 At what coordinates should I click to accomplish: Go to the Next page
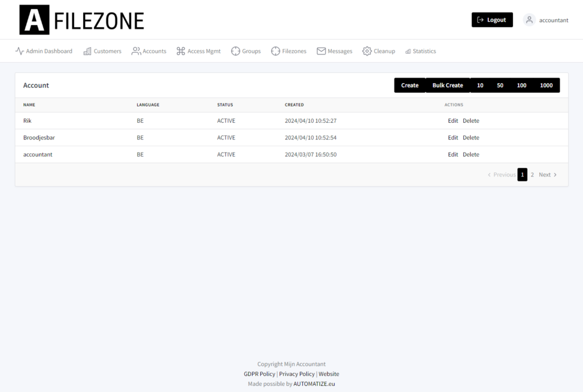548,175
